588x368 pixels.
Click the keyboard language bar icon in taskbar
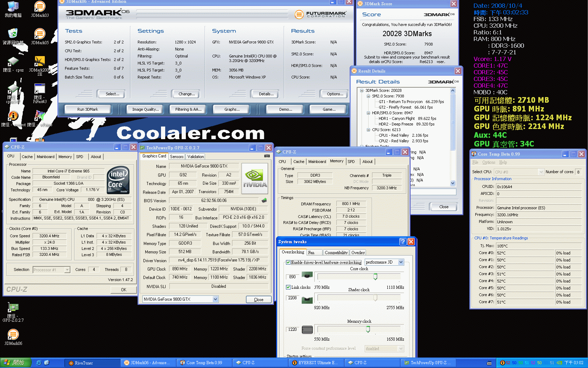coord(489,363)
